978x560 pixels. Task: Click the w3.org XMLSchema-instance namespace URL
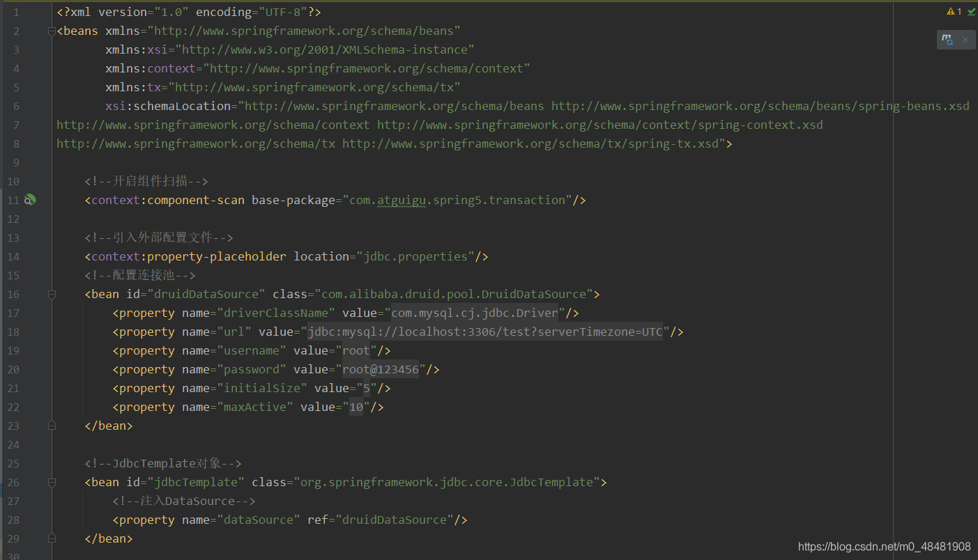tap(325, 49)
